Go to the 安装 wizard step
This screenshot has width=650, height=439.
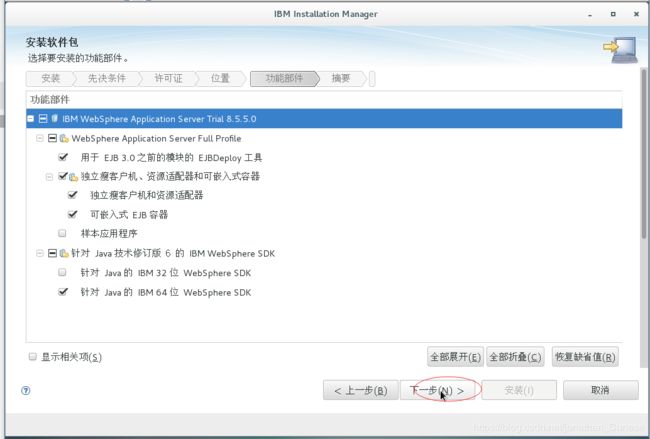pos(51,78)
